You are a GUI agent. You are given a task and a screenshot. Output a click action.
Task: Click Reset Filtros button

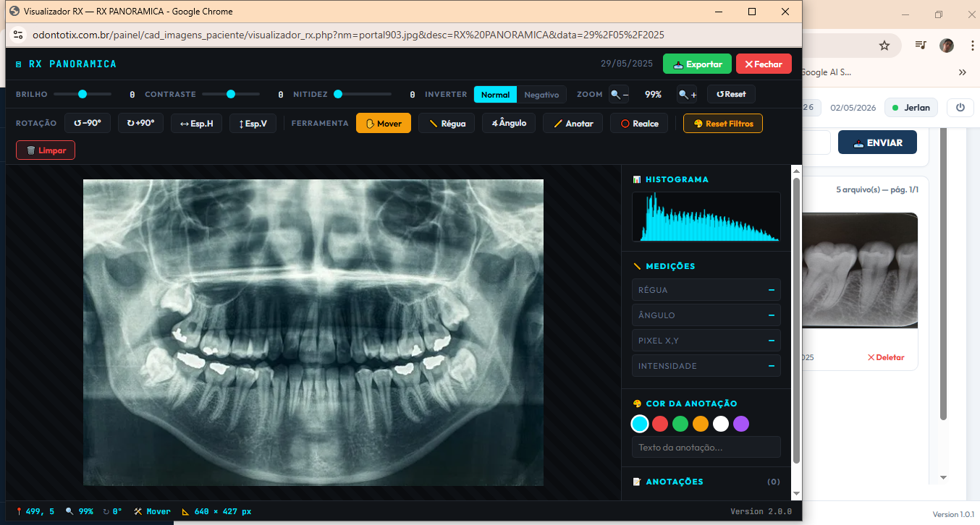pyautogui.click(x=723, y=124)
